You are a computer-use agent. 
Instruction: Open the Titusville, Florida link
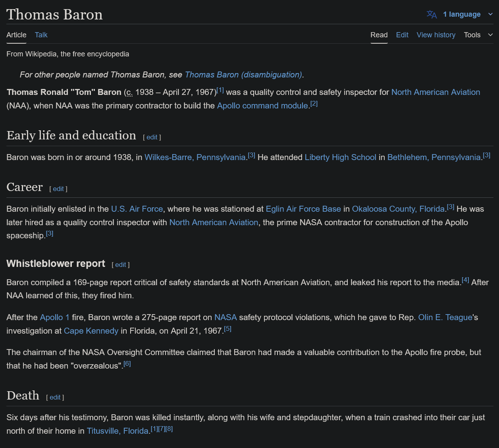tap(118, 431)
